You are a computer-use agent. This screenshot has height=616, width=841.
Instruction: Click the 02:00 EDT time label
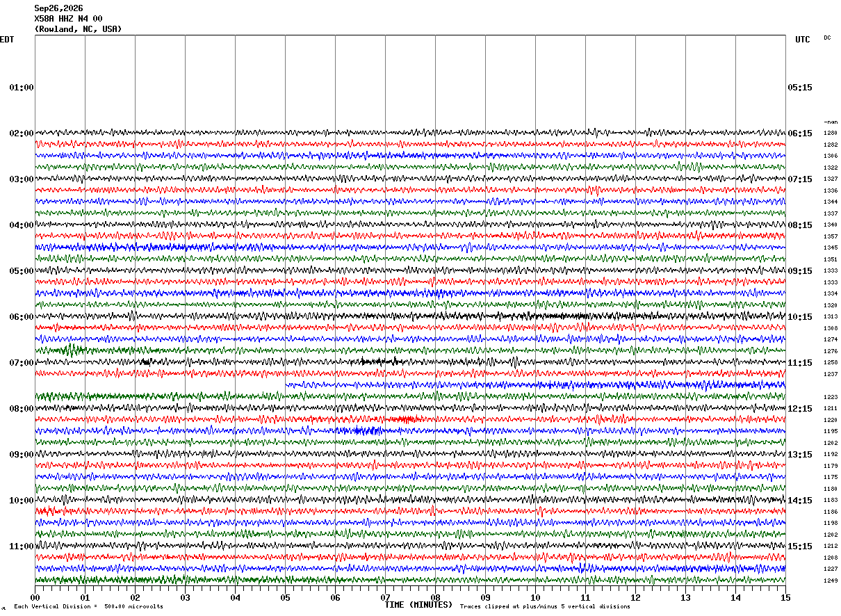(21, 133)
